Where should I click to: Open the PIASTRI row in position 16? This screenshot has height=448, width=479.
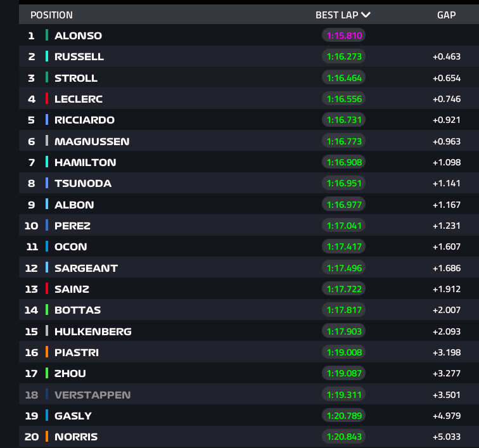point(249,352)
